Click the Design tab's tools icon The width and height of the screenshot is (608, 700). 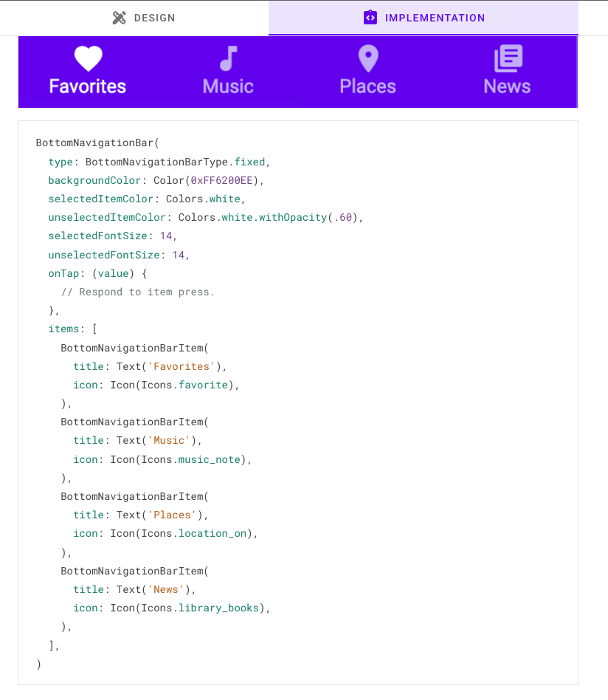[120, 18]
